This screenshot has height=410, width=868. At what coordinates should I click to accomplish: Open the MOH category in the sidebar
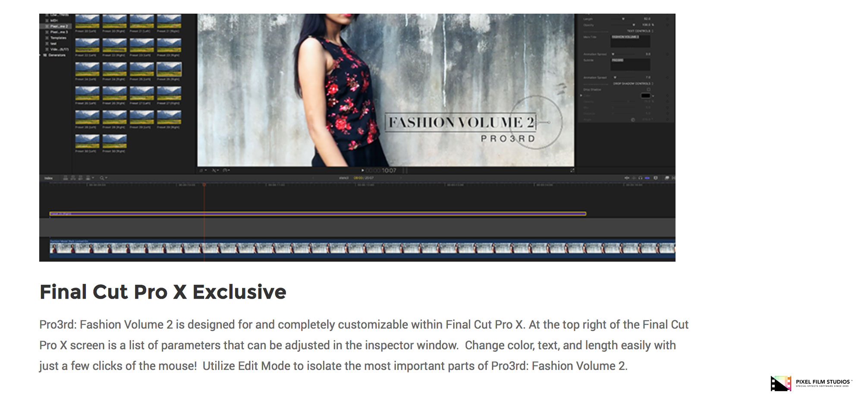(54, 20)
